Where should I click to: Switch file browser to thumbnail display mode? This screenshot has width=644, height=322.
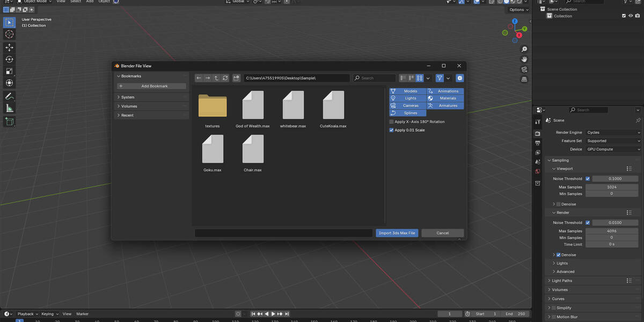[x=420, y=78]
